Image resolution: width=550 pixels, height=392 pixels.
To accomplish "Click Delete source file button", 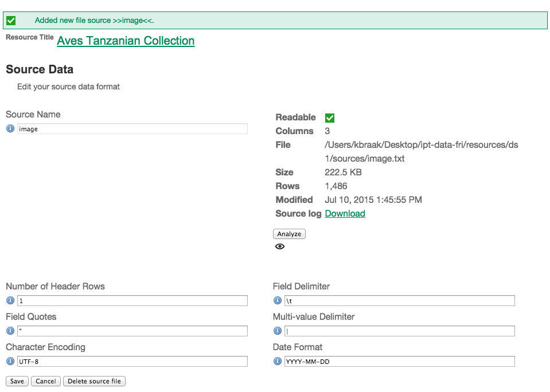I will click(94, 381).
